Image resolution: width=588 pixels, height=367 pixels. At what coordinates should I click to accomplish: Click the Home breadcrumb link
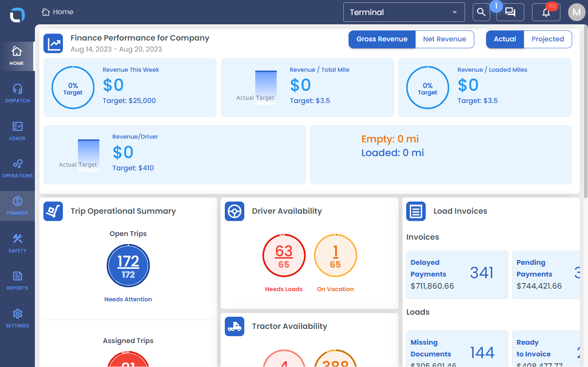[x=58, y=12]
